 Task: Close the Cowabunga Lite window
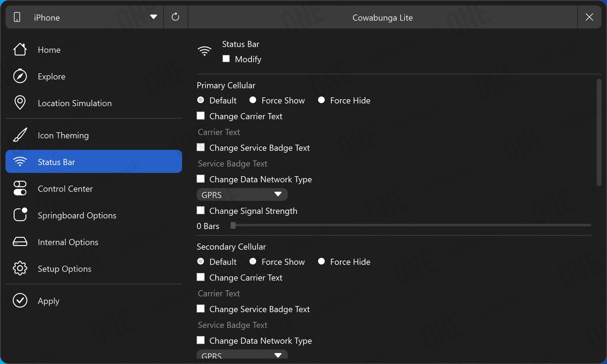[x=589, y=17]
